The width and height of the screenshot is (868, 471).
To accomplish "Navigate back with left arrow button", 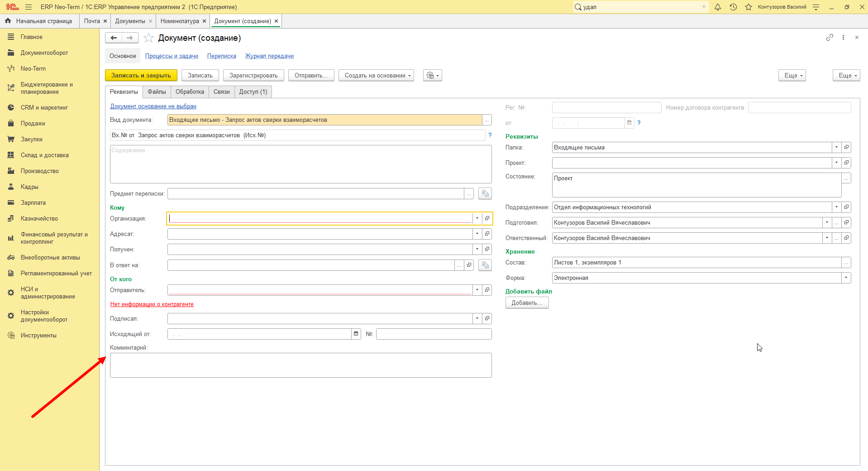I will pyautogui.click(x=114, y=38).
